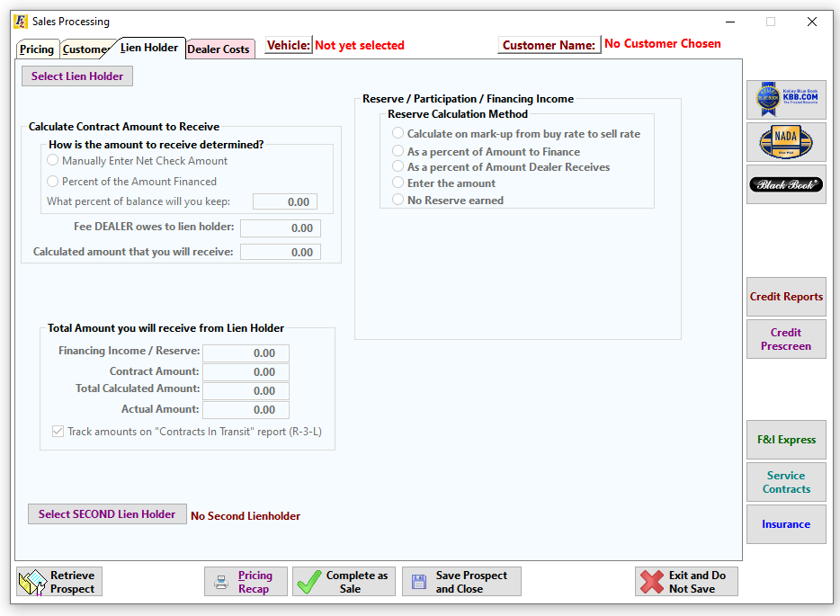Select No Reserve earned option
The height and width of the screenshot is (616, 840).
click(x=398, y=200)
